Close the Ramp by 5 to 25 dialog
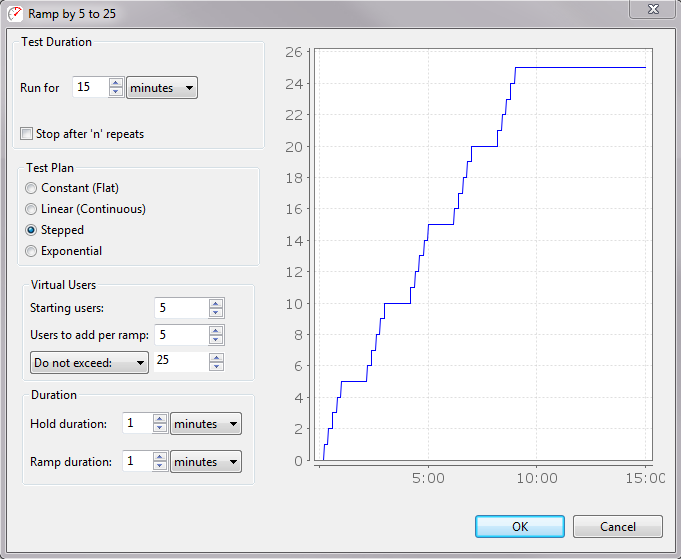 [653, 9]
